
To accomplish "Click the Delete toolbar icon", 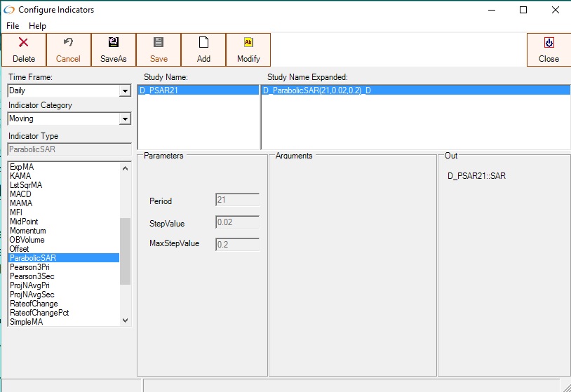I will coord(23,43).
